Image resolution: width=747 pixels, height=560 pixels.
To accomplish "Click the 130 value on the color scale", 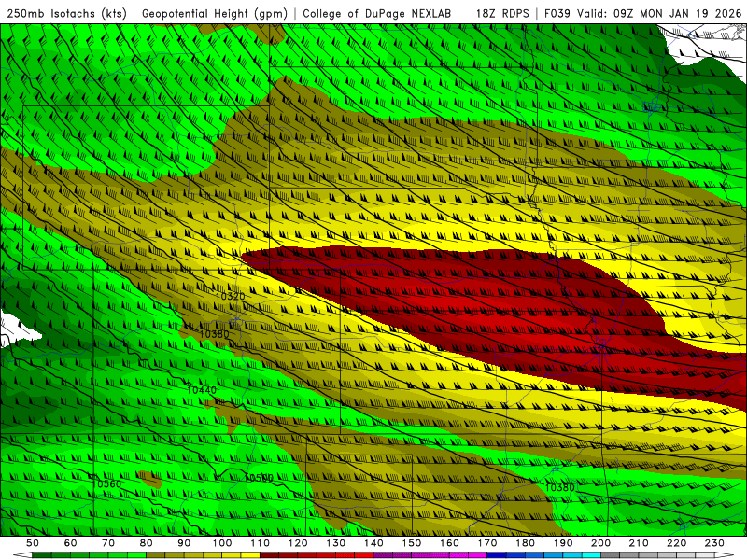I will click(x=336, y=543).
